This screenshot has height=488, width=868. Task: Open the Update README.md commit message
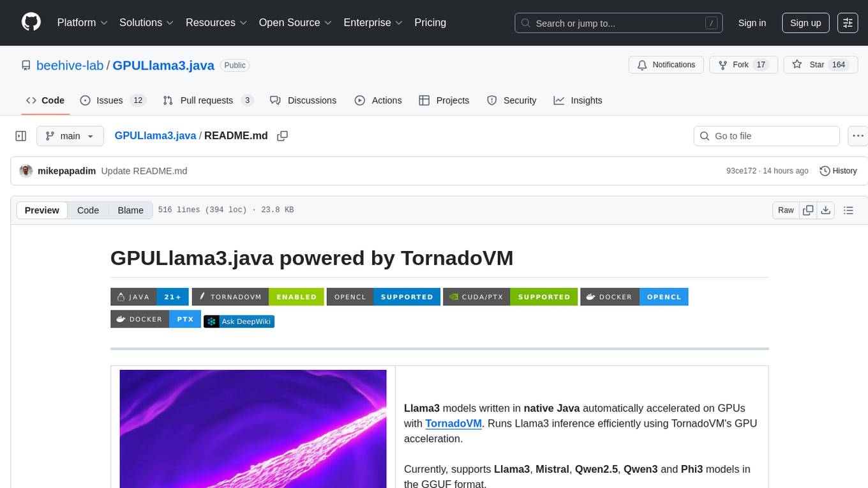144,171
